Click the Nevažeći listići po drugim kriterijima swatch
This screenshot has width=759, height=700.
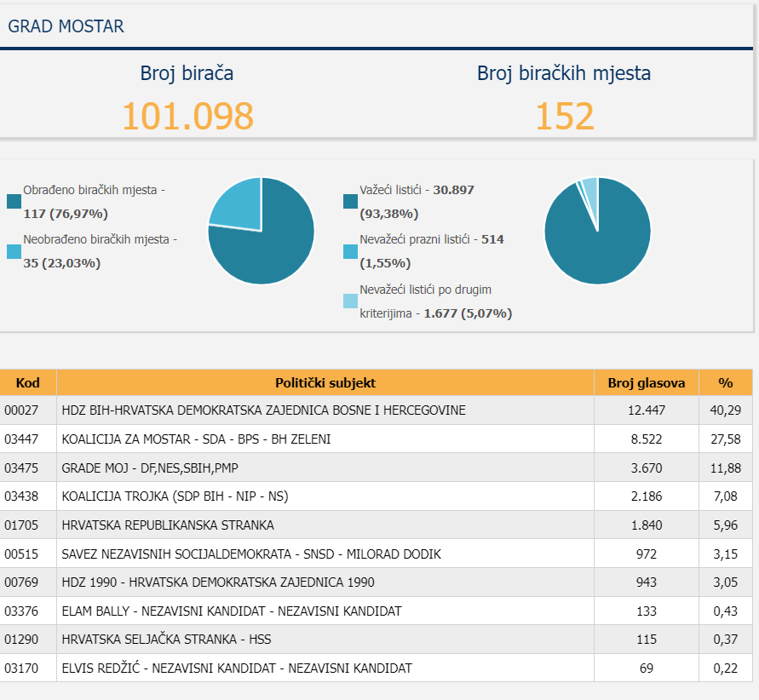coord(350,301)
